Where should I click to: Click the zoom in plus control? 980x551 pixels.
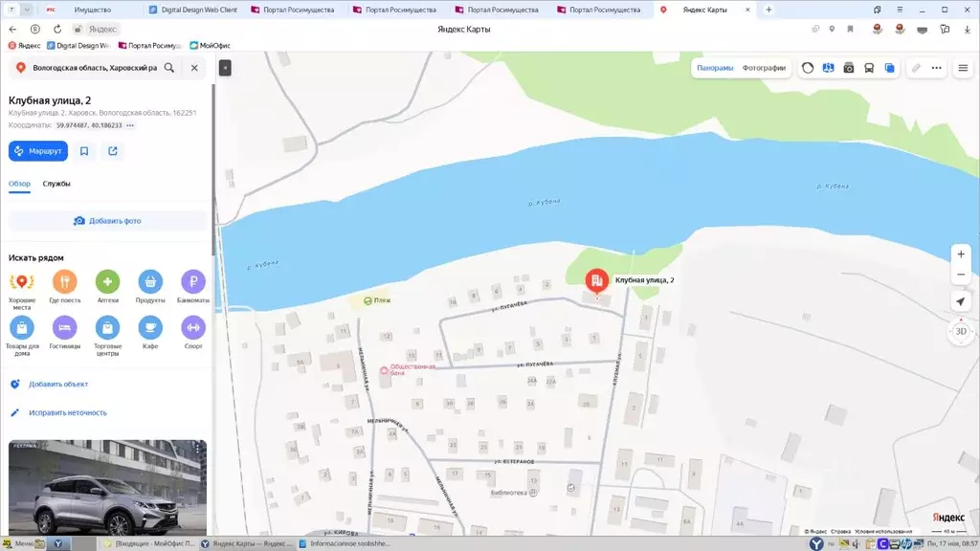960,253
